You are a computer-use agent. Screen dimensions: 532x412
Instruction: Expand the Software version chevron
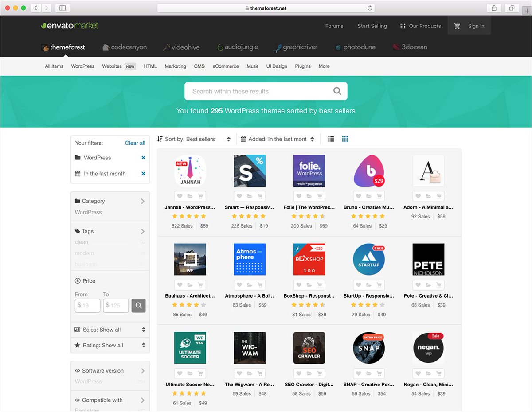pyautogui.click(x=143, y=371)
